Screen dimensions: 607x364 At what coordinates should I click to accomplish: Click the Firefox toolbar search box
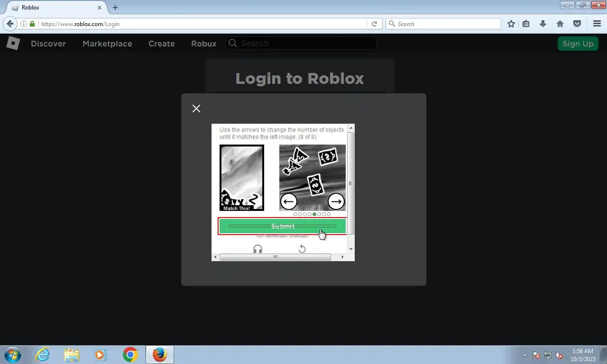[x=443, y=24]
